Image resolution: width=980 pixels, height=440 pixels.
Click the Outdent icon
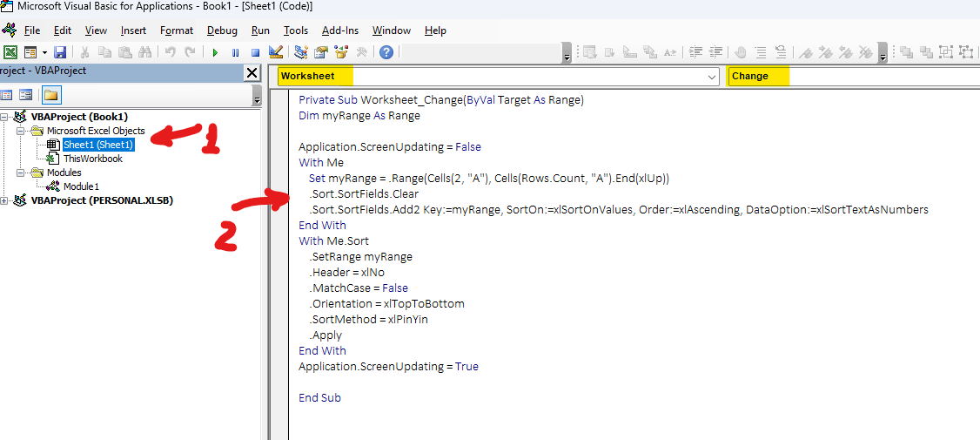coord(715,52)
